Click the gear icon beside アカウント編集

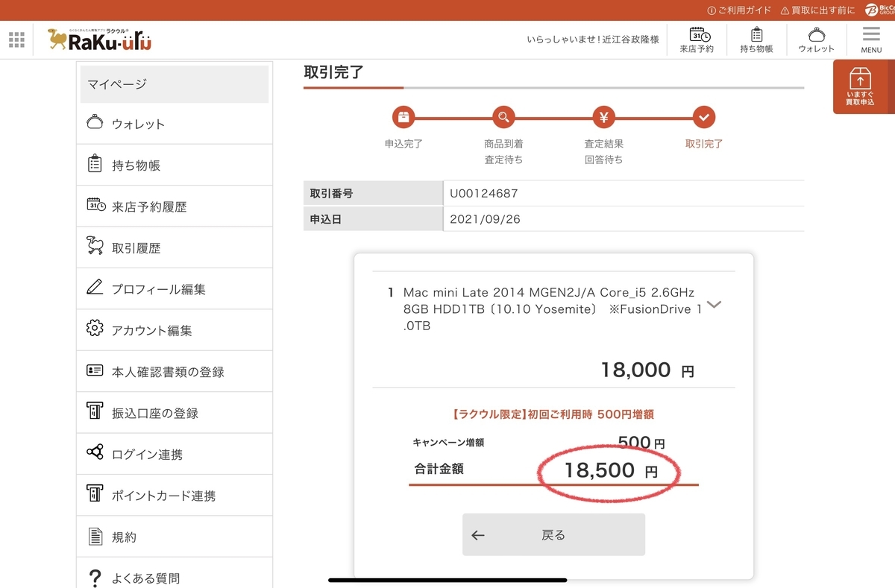[95, 329]
